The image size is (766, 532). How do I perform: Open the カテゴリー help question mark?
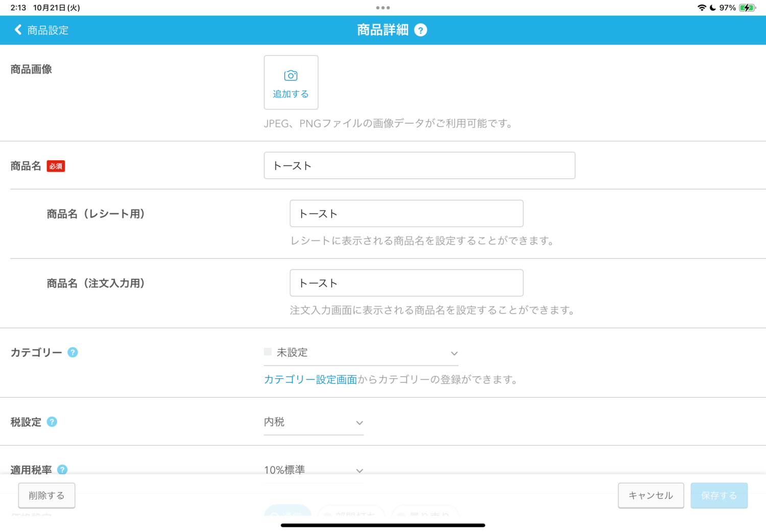tap(73, 352)
